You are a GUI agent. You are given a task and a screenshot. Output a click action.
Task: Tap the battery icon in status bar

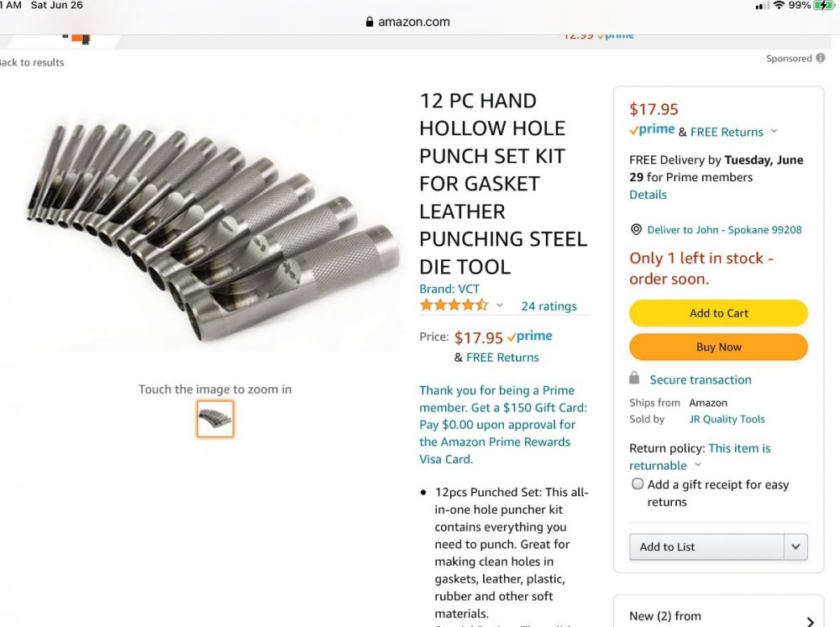coord(824,6)
